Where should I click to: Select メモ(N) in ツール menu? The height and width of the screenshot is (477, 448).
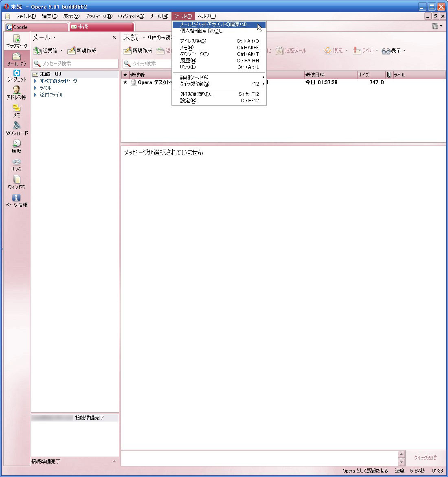tap(219, 48)
